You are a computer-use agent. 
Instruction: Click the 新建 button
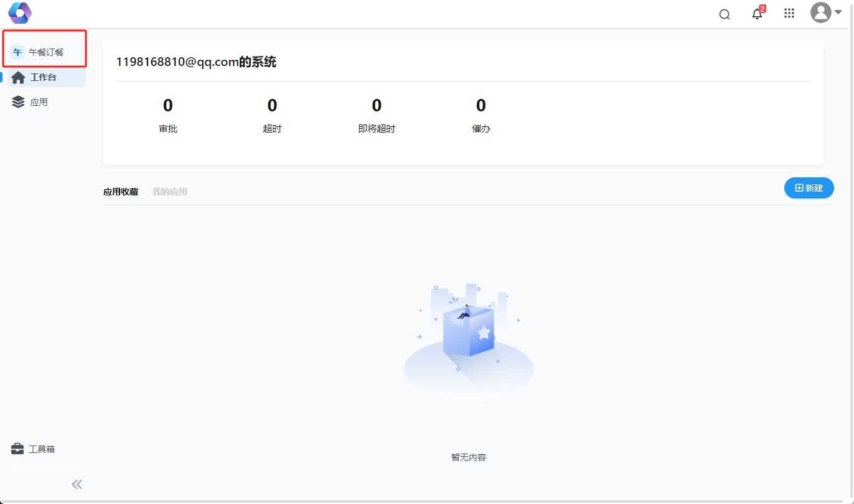[809, 188]
